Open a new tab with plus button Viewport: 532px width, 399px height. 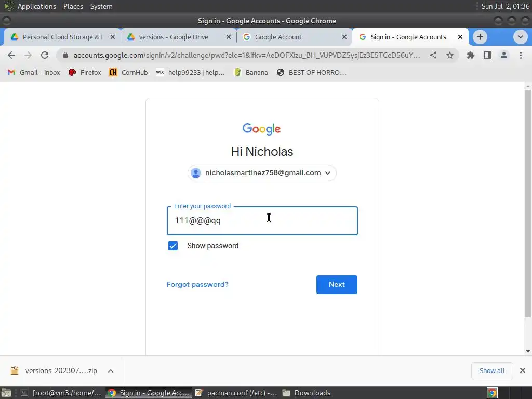tap(480, 37)
